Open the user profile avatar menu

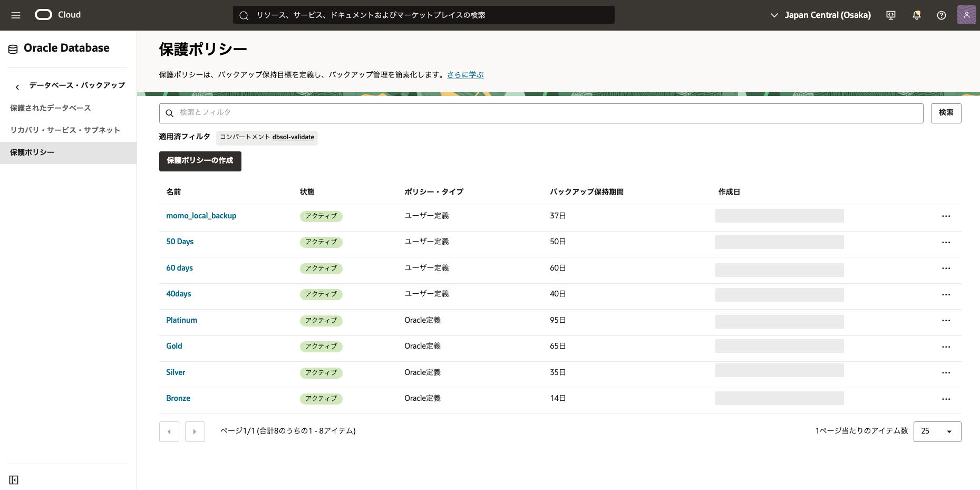[966, 15]
